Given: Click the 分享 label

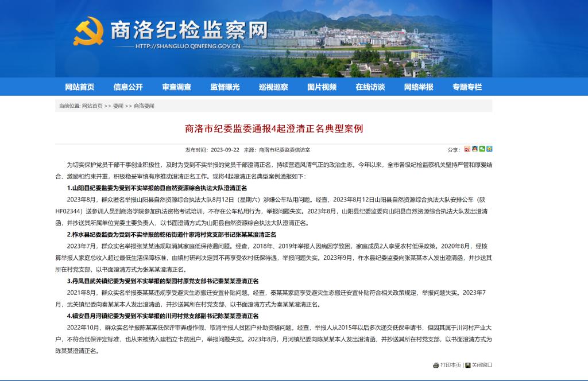Looking at the screenshot, I should tap(453, 150).
